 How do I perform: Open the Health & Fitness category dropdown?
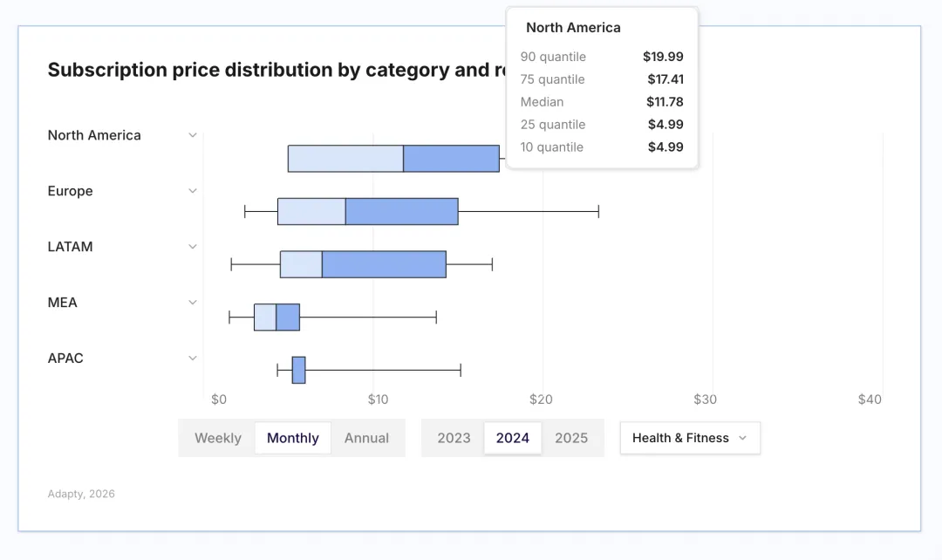690,438
